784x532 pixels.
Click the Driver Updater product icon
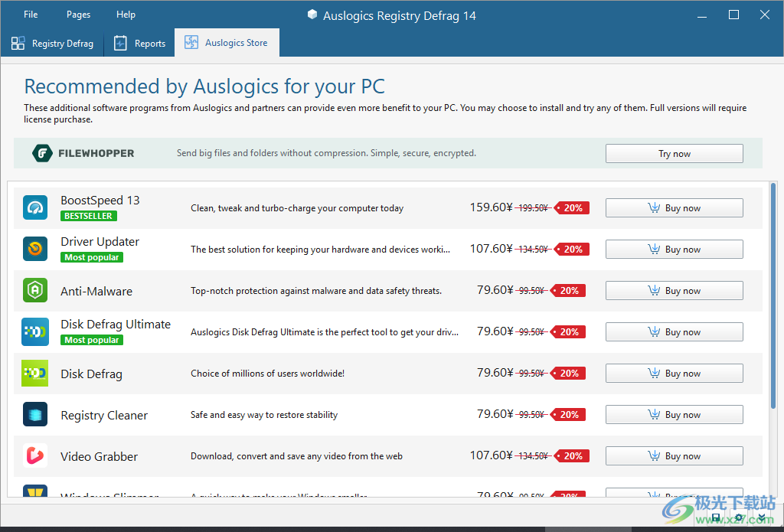[x=35, y=249]
